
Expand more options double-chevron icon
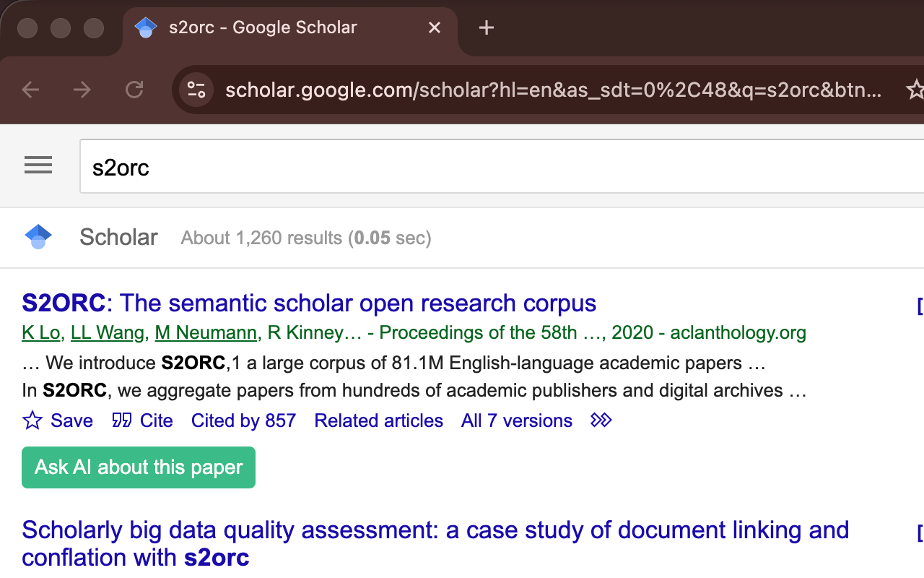click(x=601, y=420)
